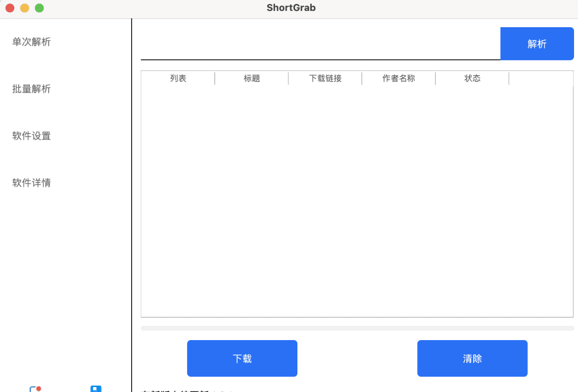This screenshot has width=578, height=392.
Task: Open the 单次解析 section
Action: [32, 42]
